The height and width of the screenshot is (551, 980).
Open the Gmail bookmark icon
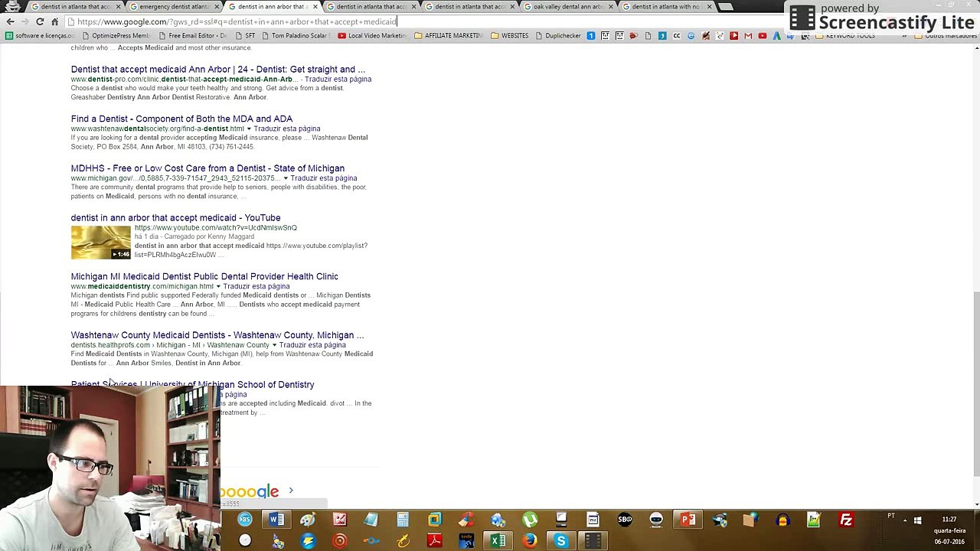tap(748, 35)
